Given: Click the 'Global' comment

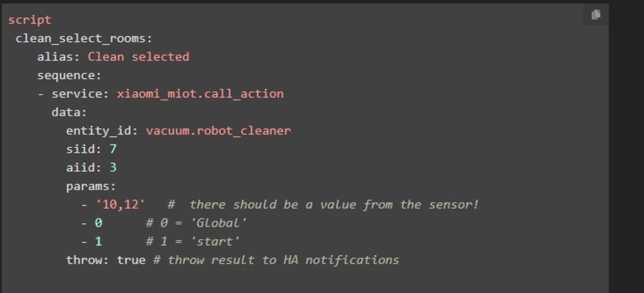Looking at the screenshot, I should (x=196, y=223).
